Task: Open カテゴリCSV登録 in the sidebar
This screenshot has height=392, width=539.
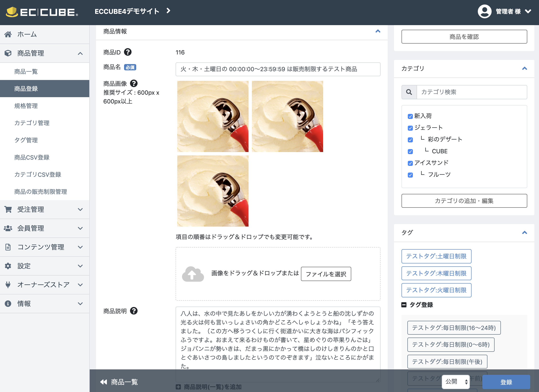Action: [x=45, y=174]
